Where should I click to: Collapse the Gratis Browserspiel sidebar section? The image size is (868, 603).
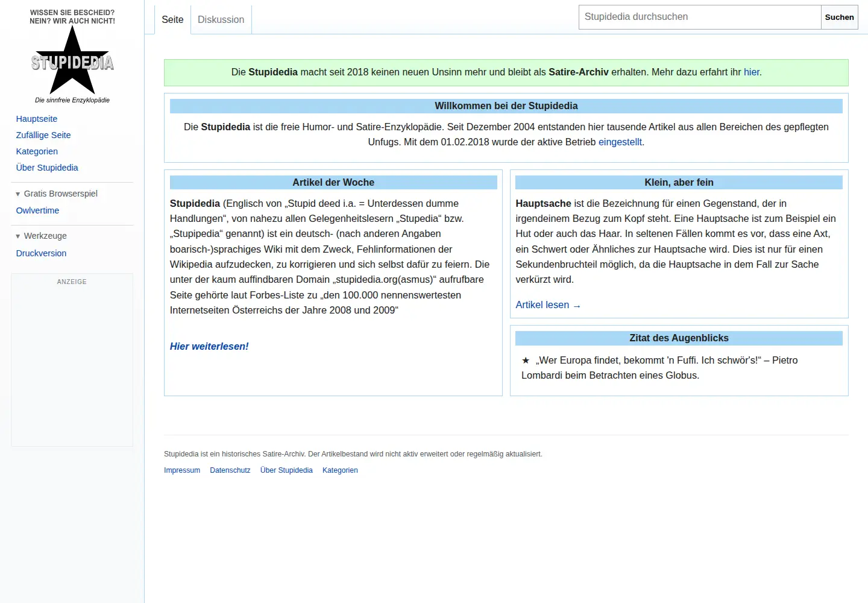pos(56,194)
